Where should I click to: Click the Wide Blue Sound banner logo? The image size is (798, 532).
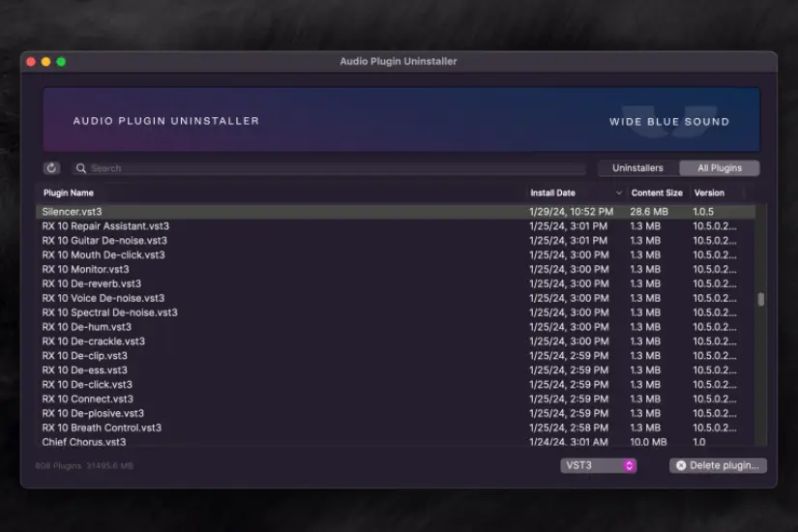tap(669, 122)
